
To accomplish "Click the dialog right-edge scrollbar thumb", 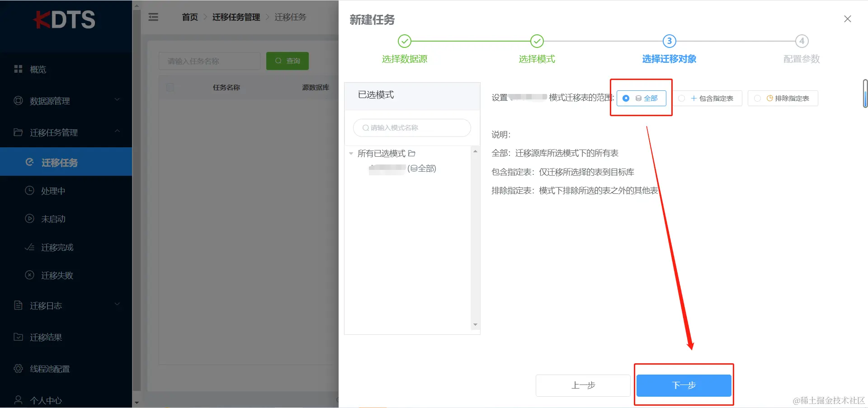I will click(865, 94).
